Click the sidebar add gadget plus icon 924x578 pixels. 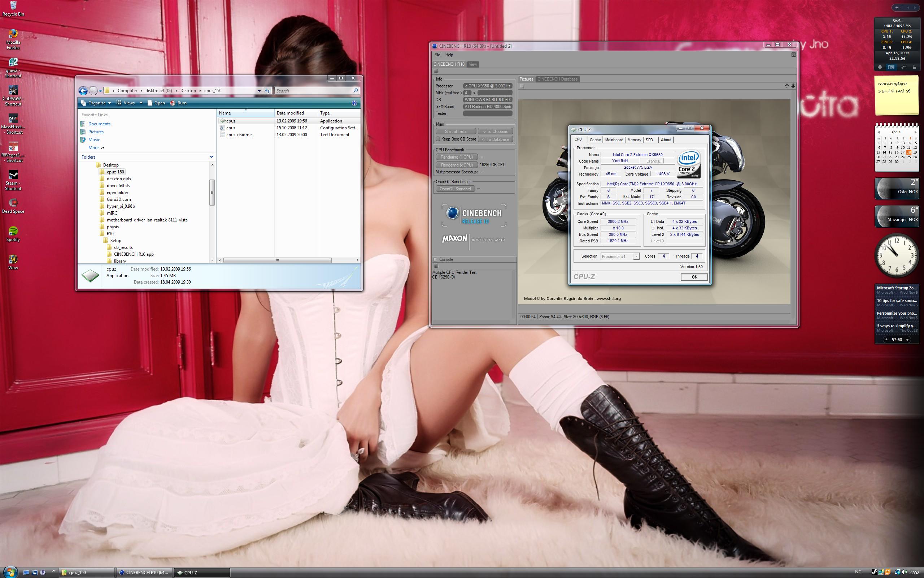[x=897, y=7]
